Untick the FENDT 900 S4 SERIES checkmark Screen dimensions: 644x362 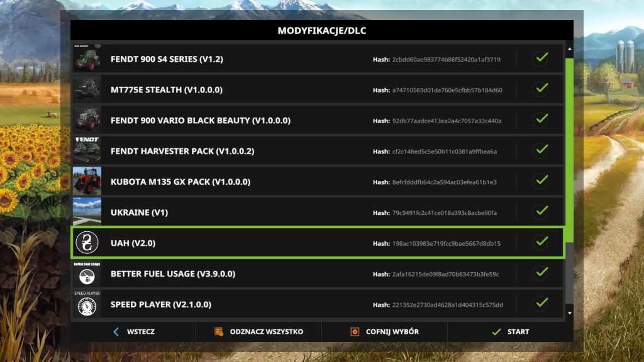click(x=541, y=58)
